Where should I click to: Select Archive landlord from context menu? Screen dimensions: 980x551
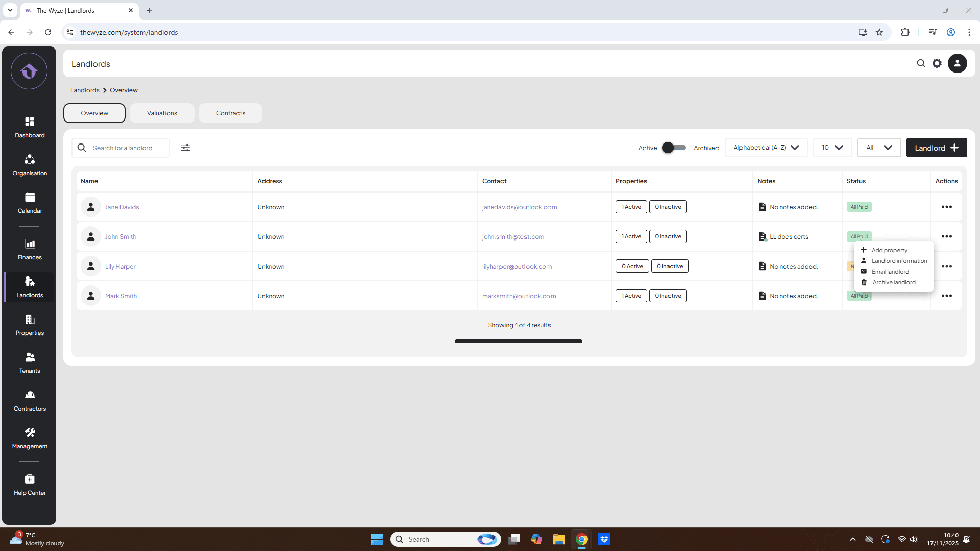(893, 282)
